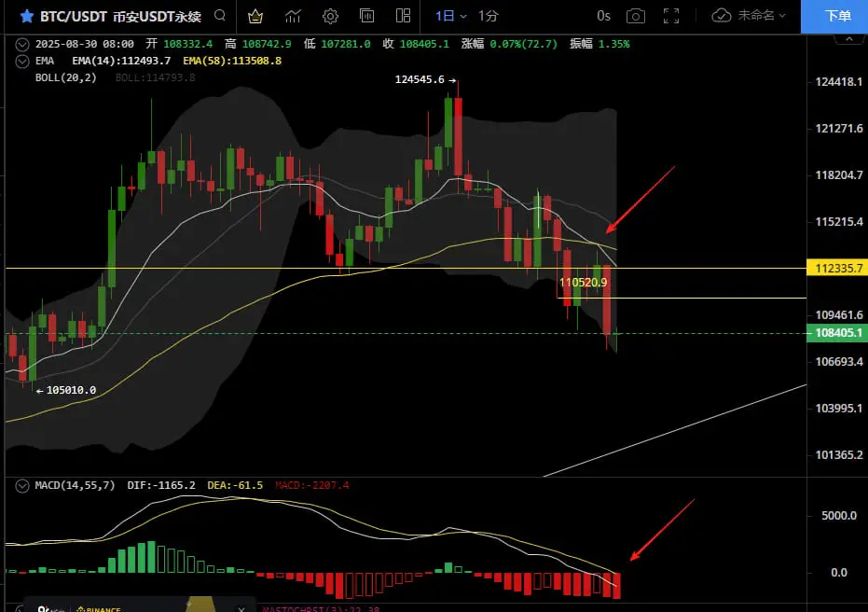Collapse the OHLC info row chevron

(22, 44)
